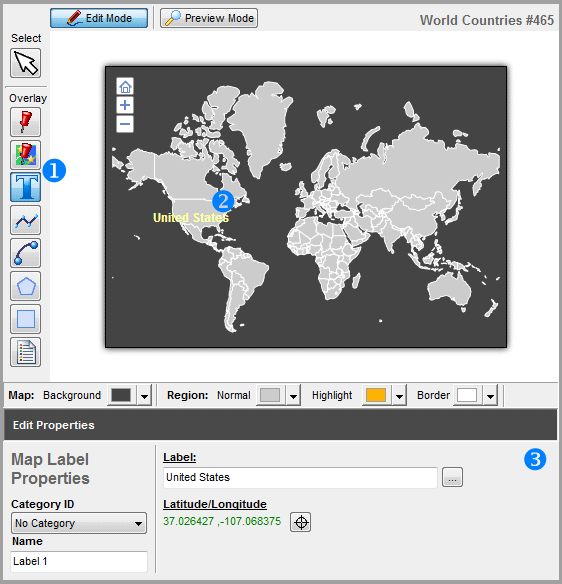Switch to Preview Mode
The width and height of the screenshot is (562, 584).
click(209, 18)
